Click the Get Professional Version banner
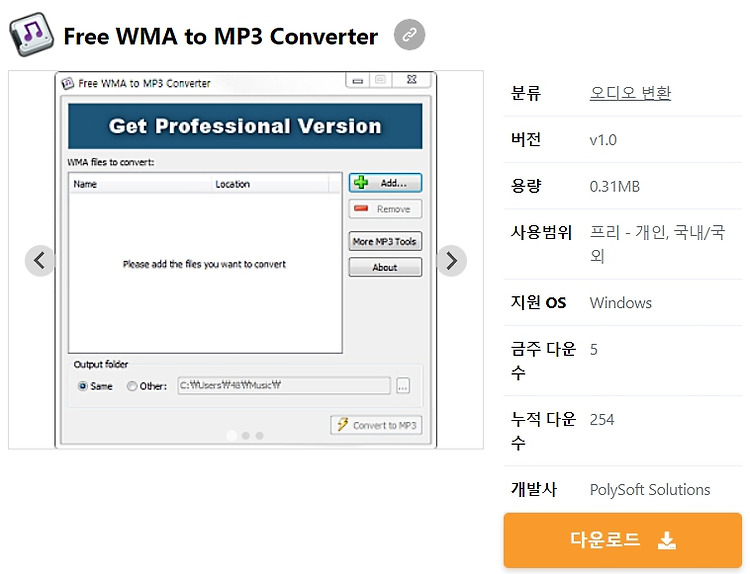Screen dimensions: 750x574 coord(245,126)
